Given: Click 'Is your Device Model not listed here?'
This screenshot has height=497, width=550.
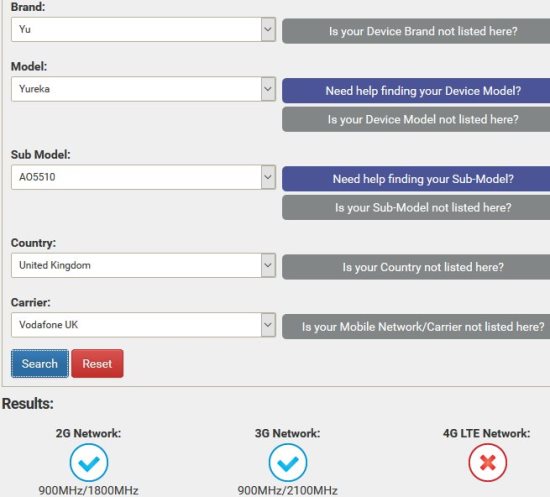Looking at the screenshot, I should pyautogui.click(x=416, y=119).
